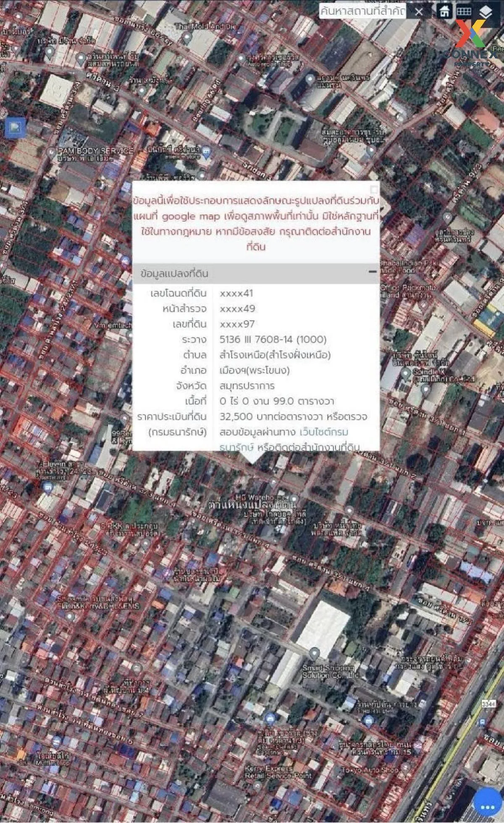
Task: Click the PAM BODY SERVICE map pin
Action: pyautogui.click(x=51, y=152)
